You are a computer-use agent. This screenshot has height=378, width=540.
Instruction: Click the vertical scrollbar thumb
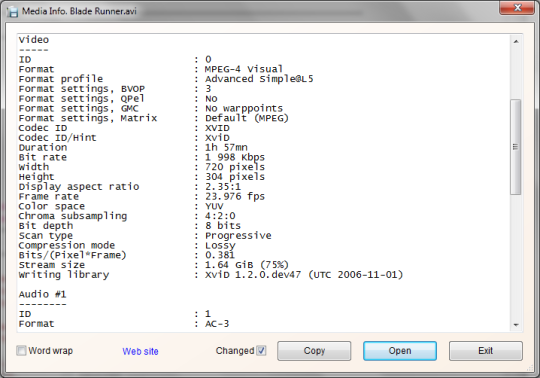(x=516, y=147)
